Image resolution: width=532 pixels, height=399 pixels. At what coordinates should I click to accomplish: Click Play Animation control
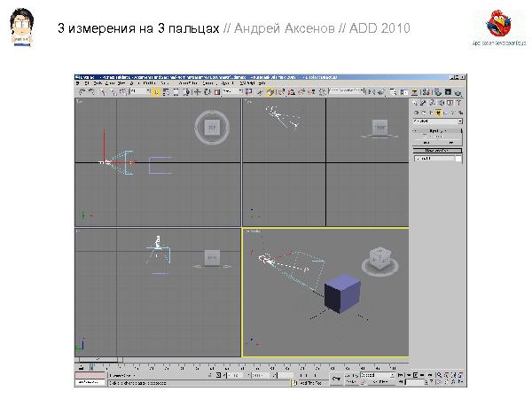[416, 375]
